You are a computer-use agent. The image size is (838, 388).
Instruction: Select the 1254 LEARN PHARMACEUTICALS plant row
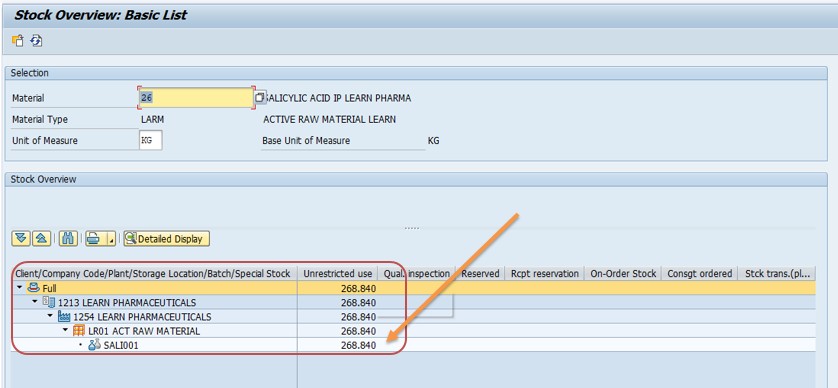point(142,317)
